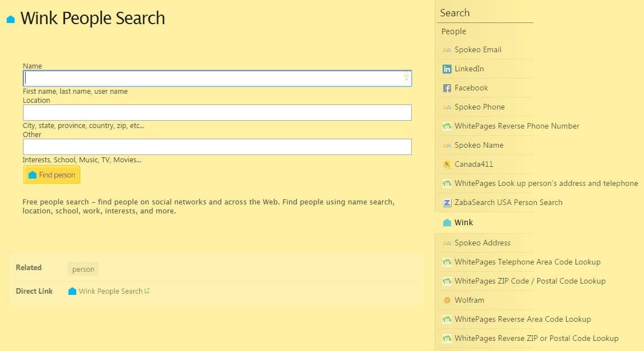
Task: Click the LinkedIn icon in sidebar
Action: [447, 69]
